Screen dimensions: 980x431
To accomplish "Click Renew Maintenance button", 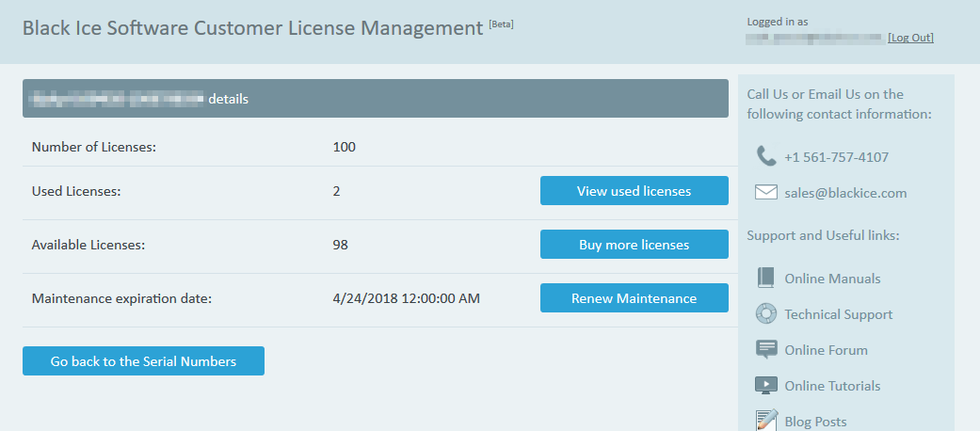I will point(635,298).
